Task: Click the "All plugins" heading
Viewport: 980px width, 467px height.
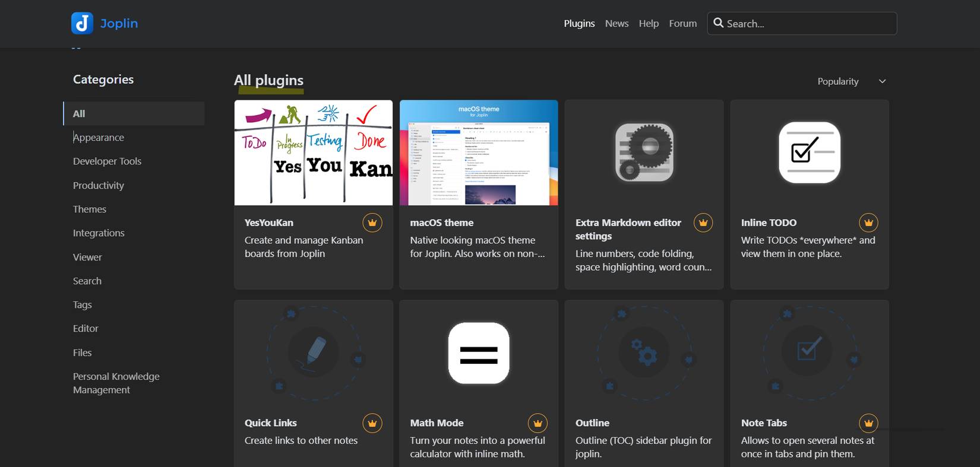Action: click(x=268, y=80)
